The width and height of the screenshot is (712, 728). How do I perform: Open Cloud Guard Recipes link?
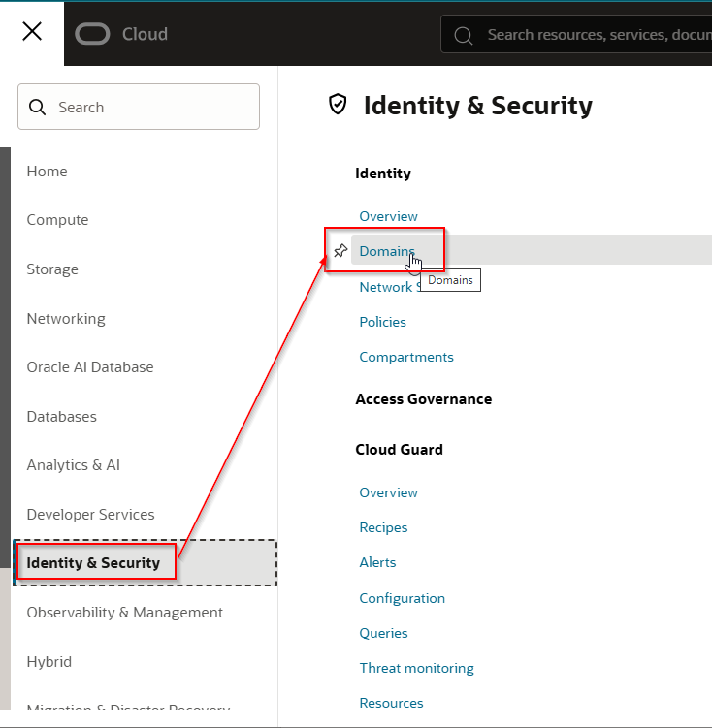tap(383, 527)
